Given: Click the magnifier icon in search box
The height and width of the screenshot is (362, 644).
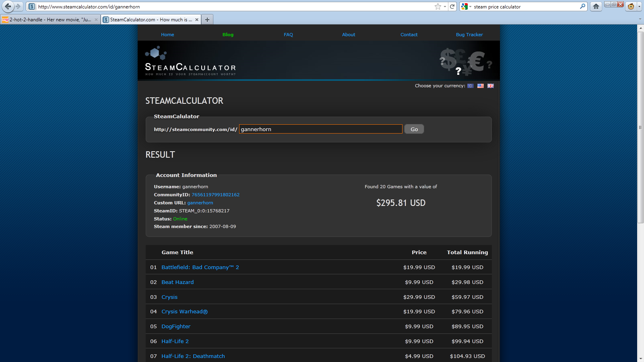Looking at the screenshot, I should (x=582, y=6).
